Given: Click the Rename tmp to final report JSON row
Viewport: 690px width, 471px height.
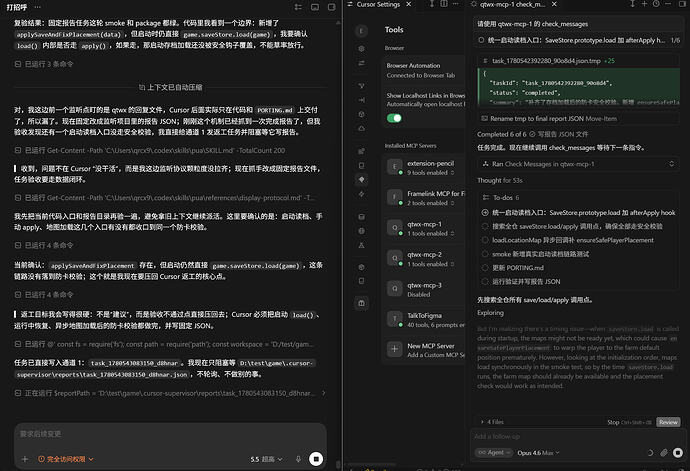Looking at the screenshot, I should [577, 118].
